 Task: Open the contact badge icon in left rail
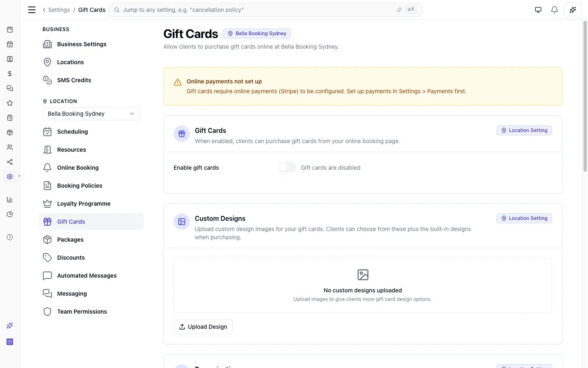[10, 59]
